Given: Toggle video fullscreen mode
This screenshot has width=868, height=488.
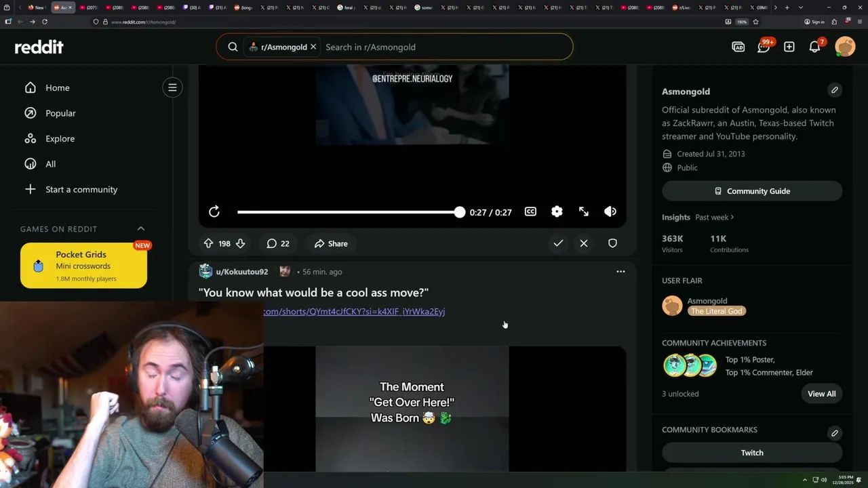Looking at the screenshot, I should coord(583,212).
